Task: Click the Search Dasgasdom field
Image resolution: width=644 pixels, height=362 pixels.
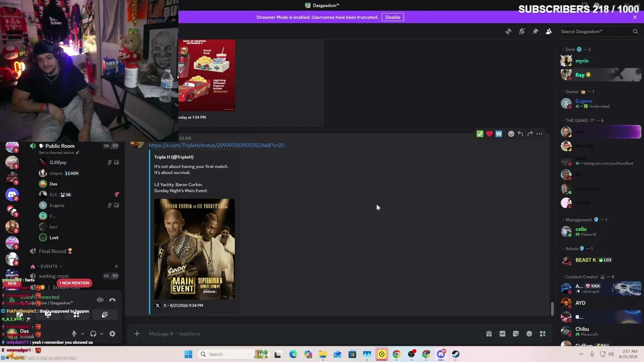Action: click(x=599, y=32)
